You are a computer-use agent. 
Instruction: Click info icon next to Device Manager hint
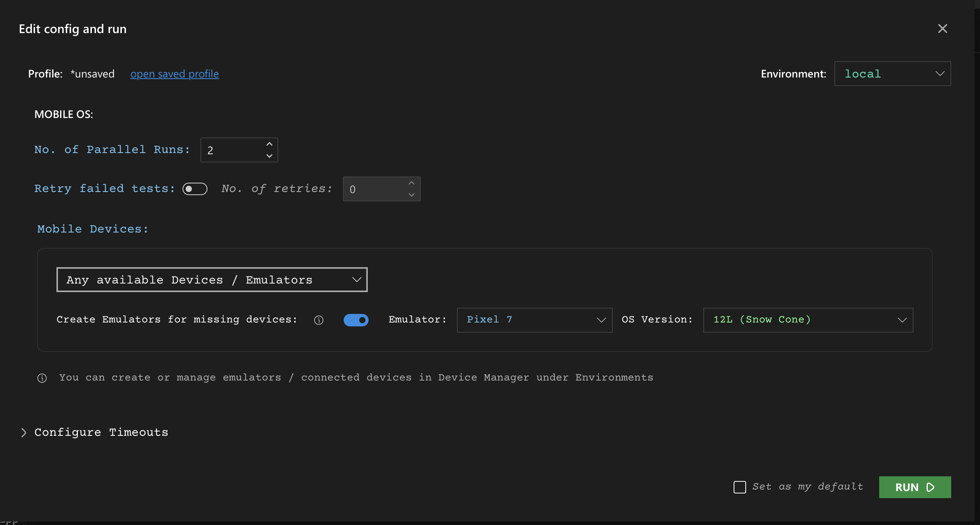[x=42, y=378]
